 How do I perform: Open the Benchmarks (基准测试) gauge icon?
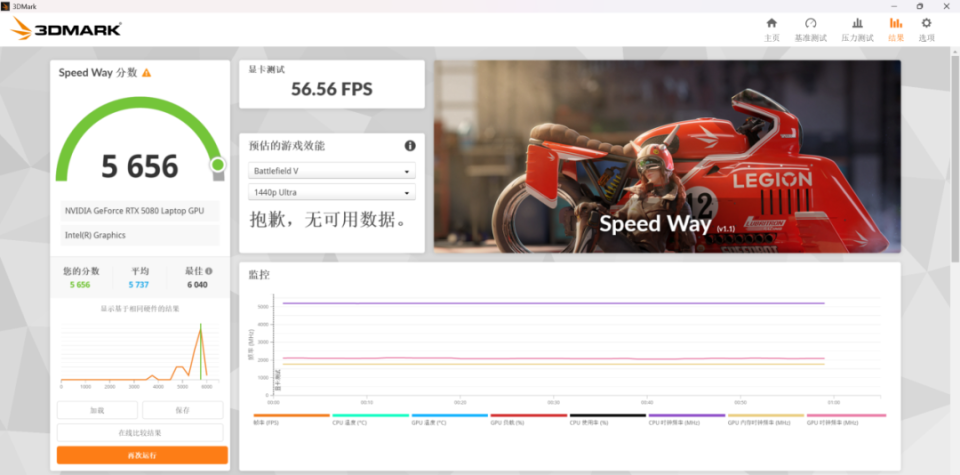pyautogui.click(x=811, y=23)
